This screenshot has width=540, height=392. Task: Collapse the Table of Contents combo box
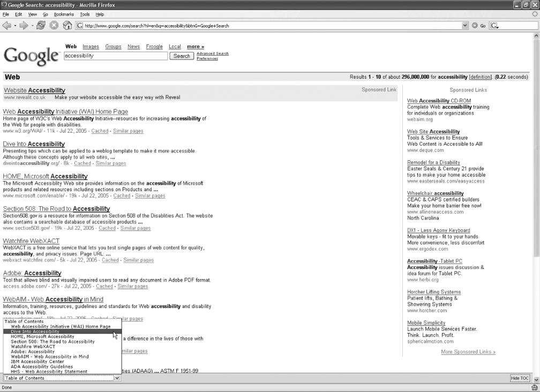[x=117, y=378]
